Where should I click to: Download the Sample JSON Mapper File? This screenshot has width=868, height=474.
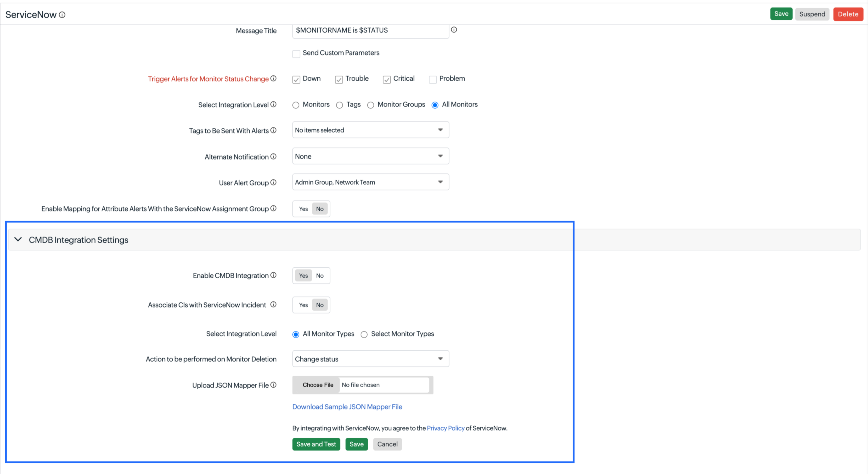[347, 407]
